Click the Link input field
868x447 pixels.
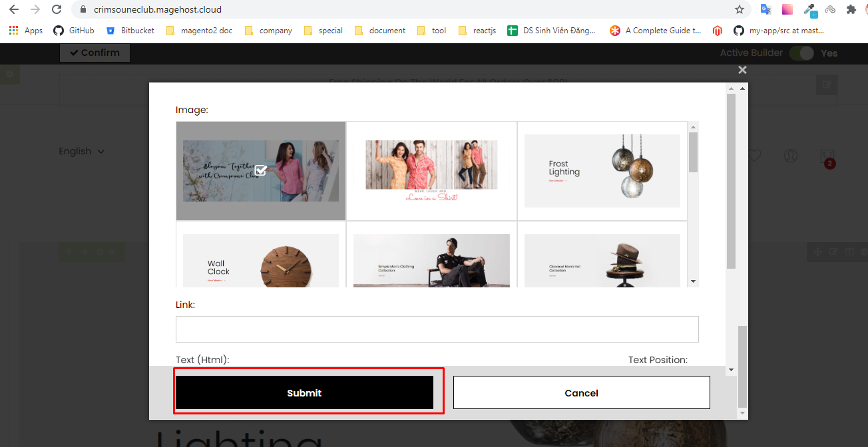click(x=437, y=329)
